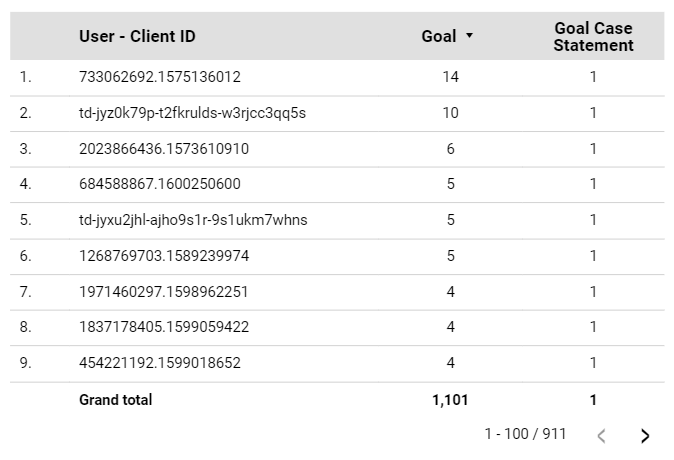The width and height of the screenshot is (674, 460).
Task: Select client ID 1268769703.1589239974
Action: pos(163,256)
